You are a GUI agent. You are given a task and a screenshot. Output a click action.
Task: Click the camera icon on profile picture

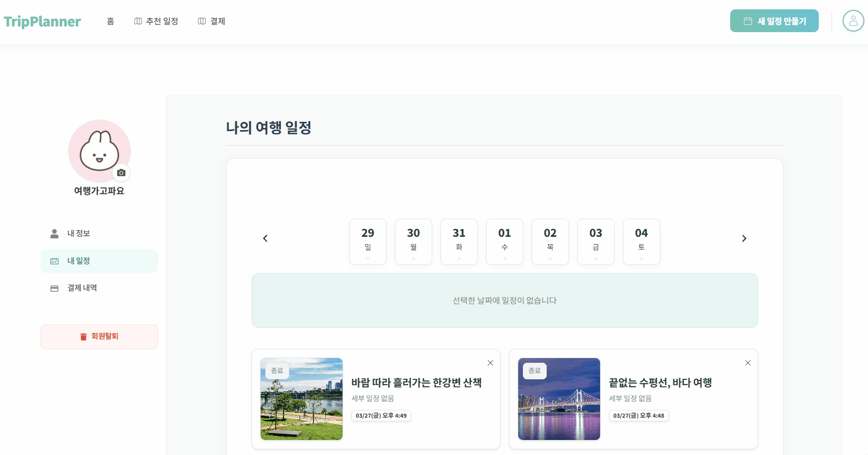(121, 173)
